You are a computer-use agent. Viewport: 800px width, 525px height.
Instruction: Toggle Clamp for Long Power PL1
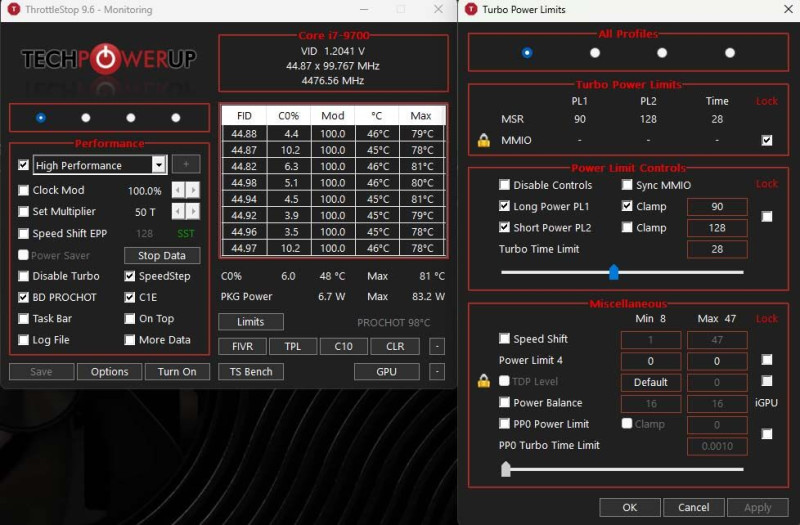tap(627, 206)
